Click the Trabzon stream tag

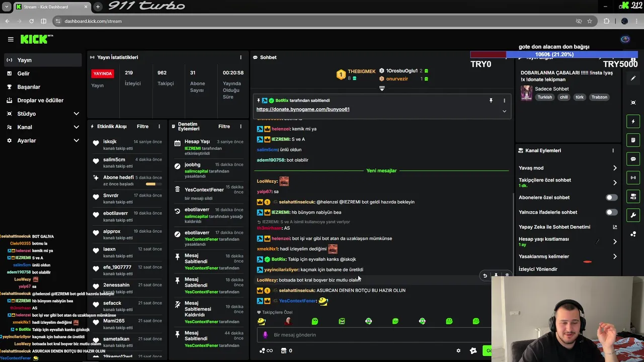coord(599,97)
